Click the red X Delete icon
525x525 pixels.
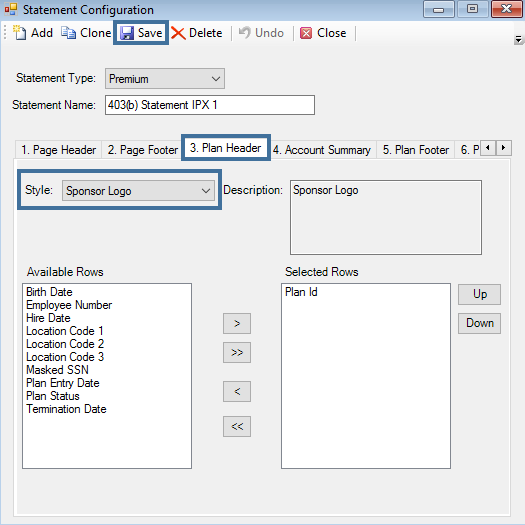pyautogui.click(x=178, y=33)
